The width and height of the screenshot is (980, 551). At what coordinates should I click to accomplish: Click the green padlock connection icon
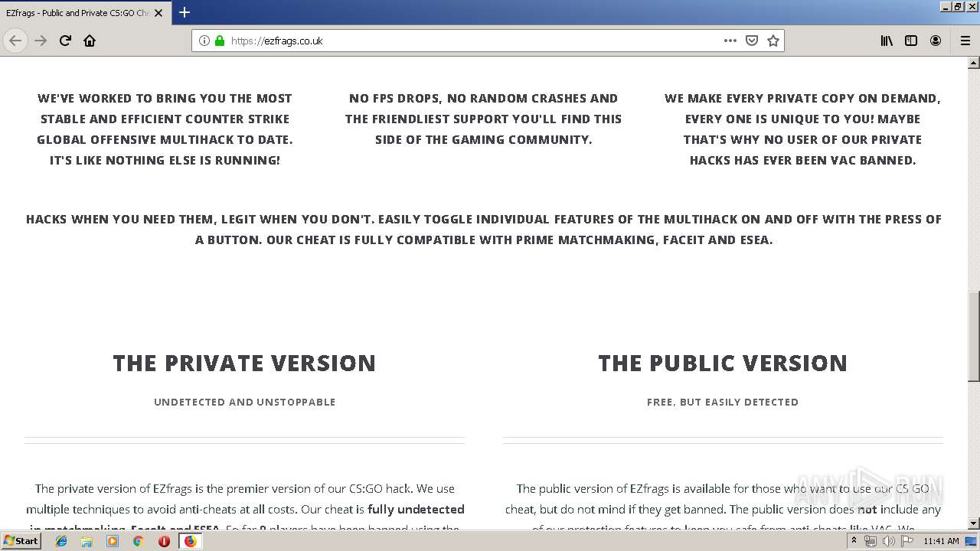point(220,41)
